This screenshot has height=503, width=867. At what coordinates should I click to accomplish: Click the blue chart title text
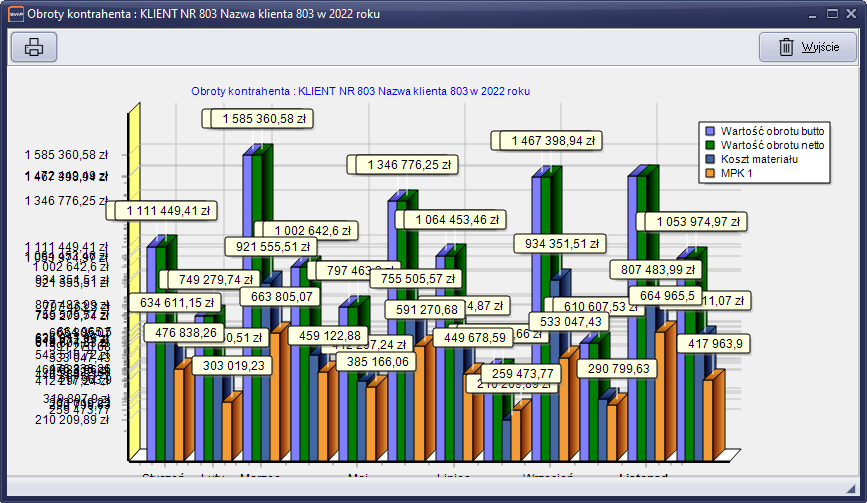360,91
